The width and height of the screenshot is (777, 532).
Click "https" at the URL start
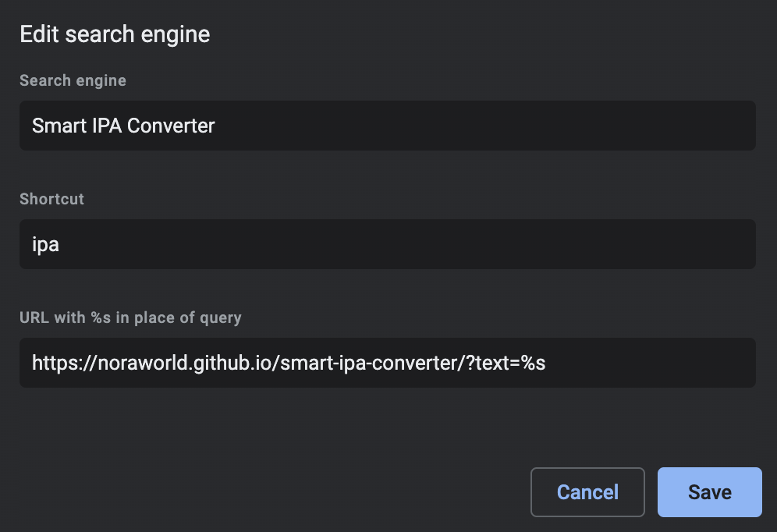click(52, 363)
